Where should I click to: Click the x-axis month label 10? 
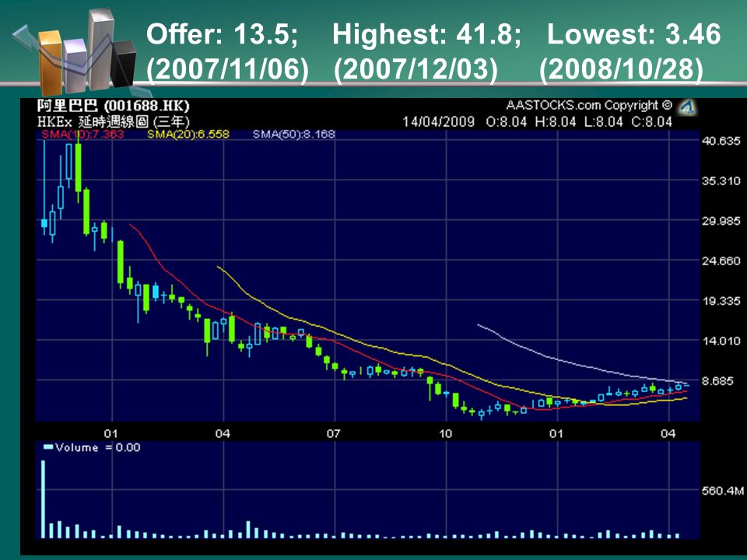click(445, 434)
